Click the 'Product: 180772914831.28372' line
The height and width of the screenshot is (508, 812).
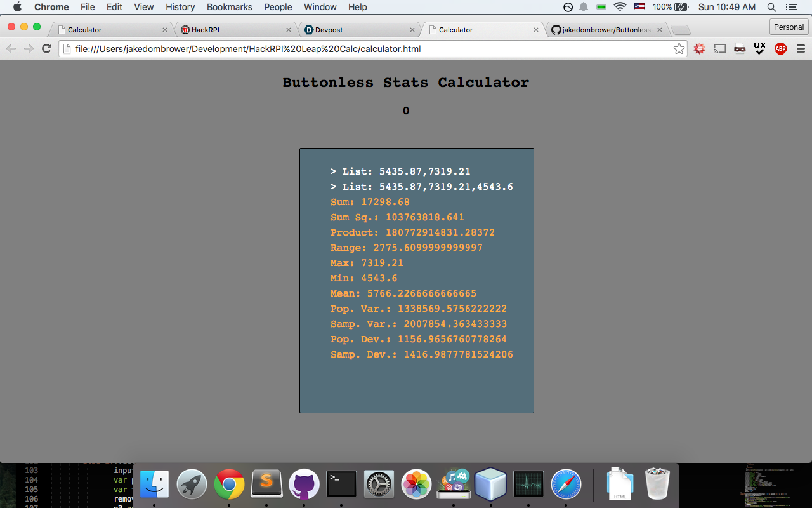coord(412,232)
